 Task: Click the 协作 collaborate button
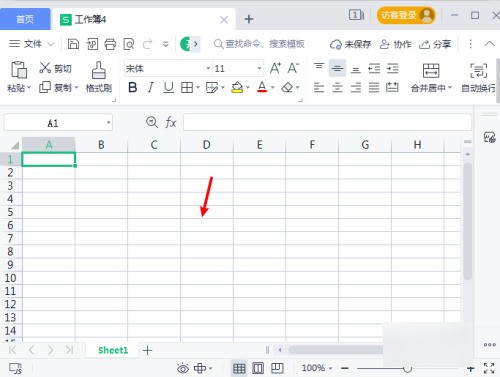coord(396,44)
